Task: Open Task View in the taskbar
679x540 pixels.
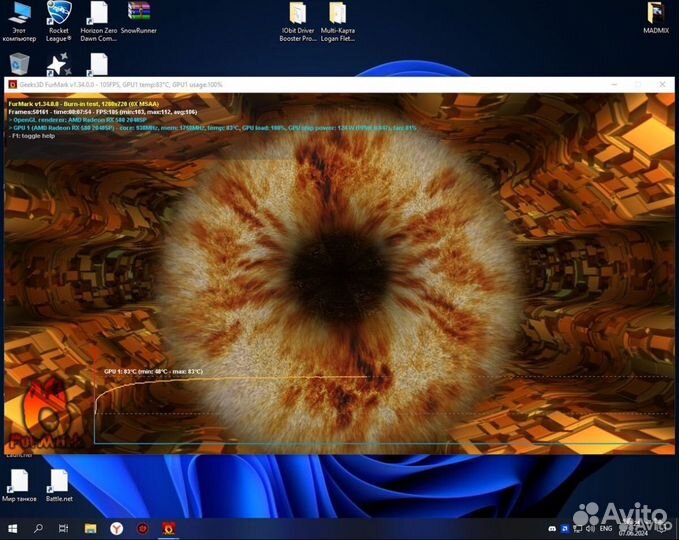Action: click(64, 527)
